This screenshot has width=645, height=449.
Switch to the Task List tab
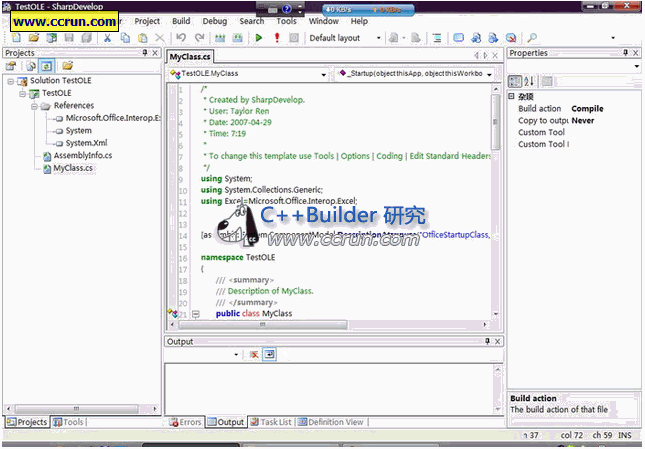pos(271,422)
